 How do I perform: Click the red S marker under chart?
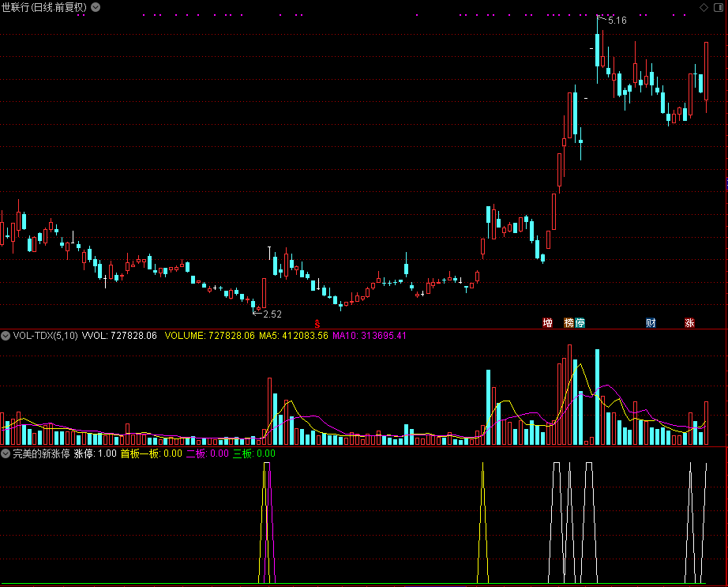317,324
